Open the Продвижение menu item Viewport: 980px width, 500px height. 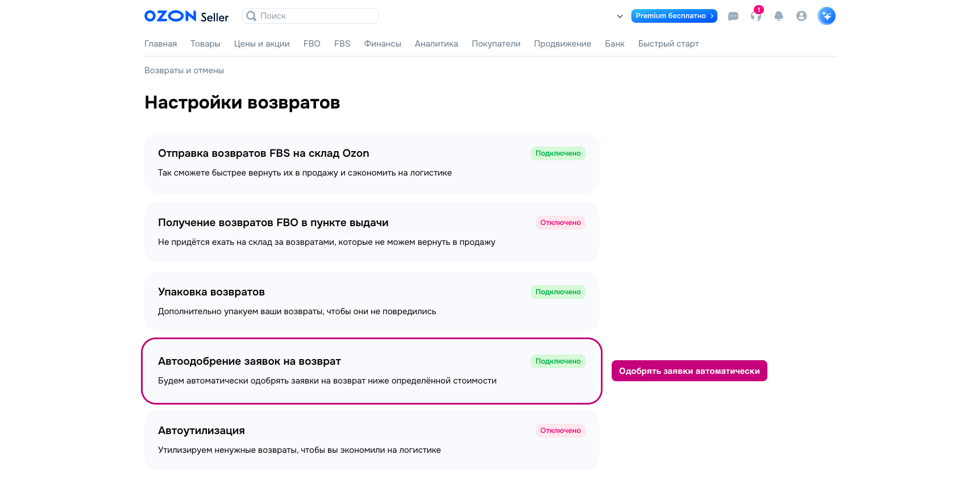tap(563, 44)
